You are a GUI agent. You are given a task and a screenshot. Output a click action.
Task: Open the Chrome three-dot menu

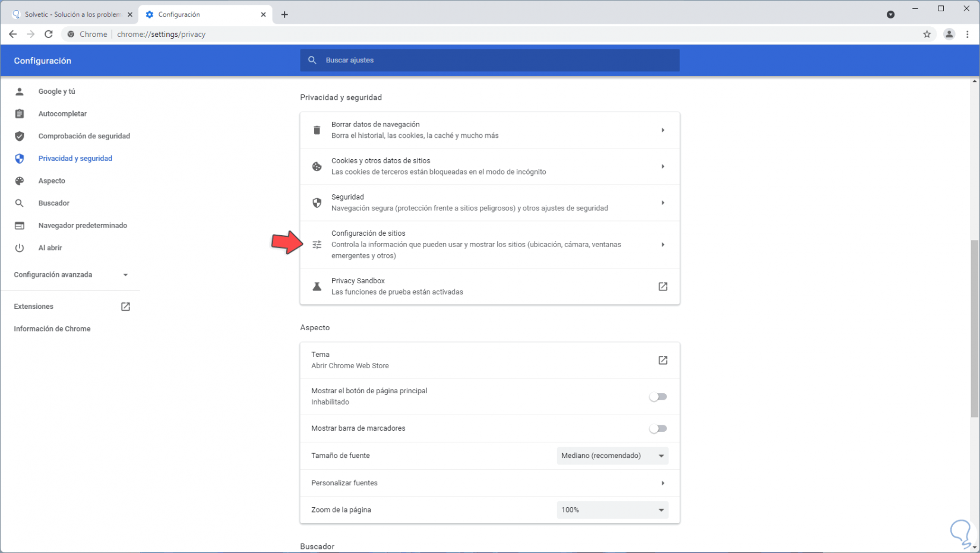968,34
